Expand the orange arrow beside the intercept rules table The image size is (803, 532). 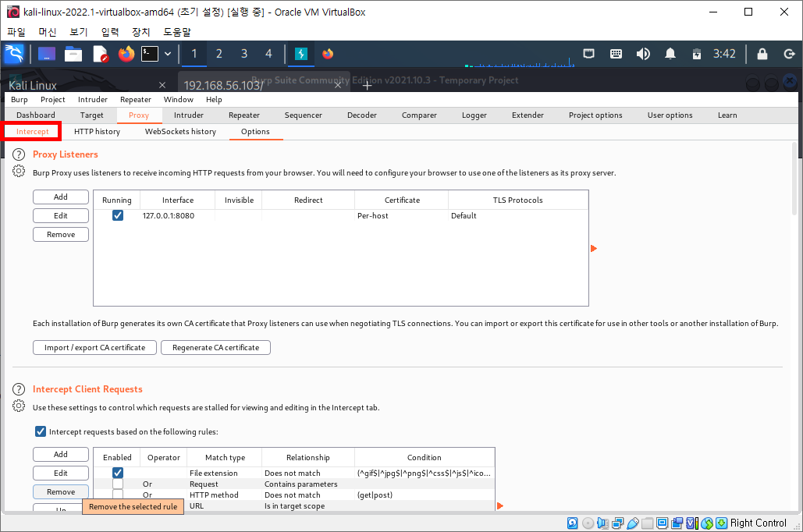coord(500,506)
